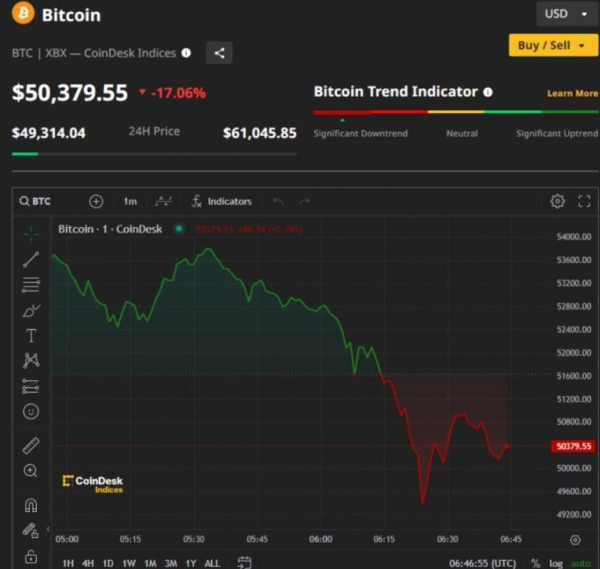Enter fullscreen chart mode

tap(584, 201)
